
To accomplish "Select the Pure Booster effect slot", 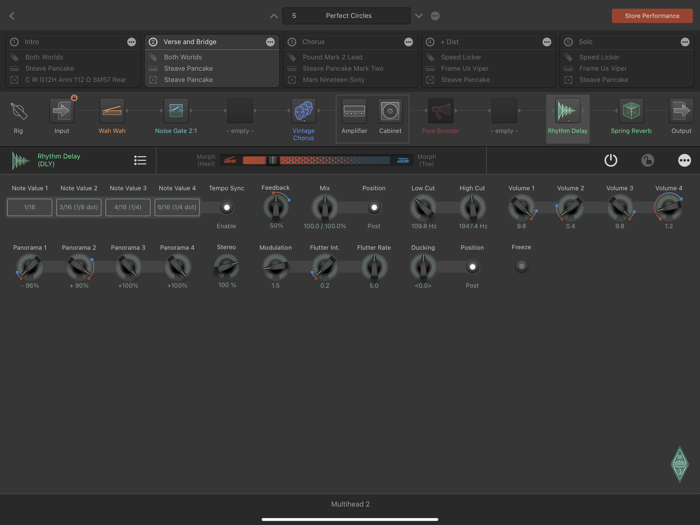I will [x=441, y=111].
